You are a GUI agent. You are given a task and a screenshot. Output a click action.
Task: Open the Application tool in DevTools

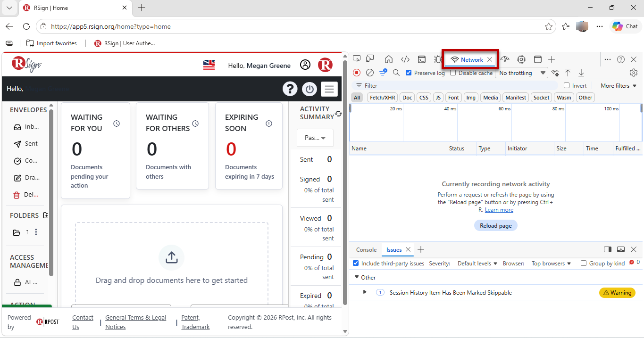[537, 59]
